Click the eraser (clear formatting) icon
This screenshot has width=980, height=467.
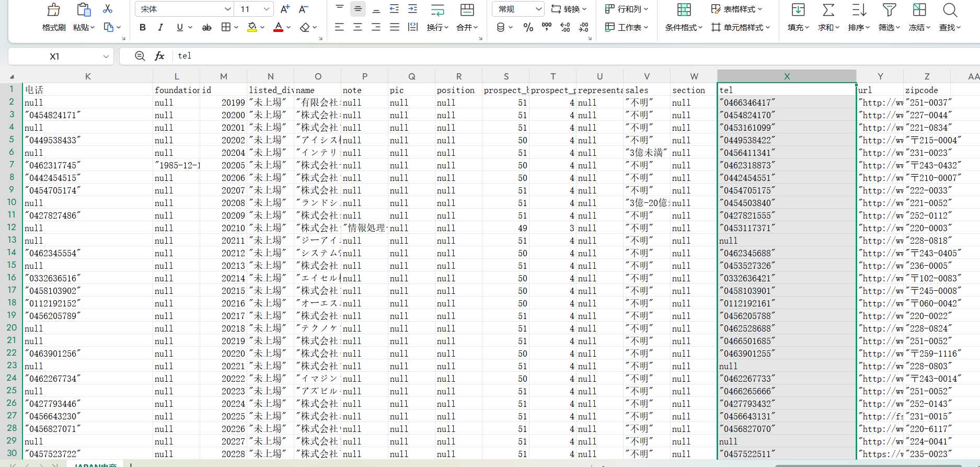pos(305,27)
